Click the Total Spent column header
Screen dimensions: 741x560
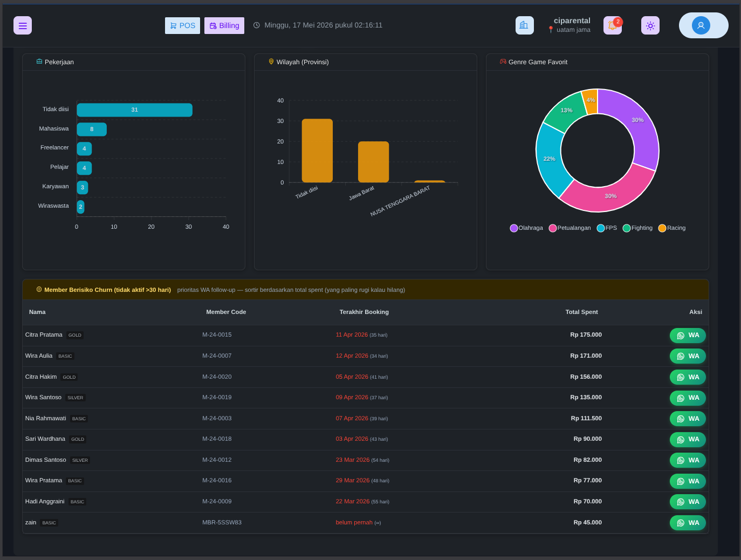point(581,312)
